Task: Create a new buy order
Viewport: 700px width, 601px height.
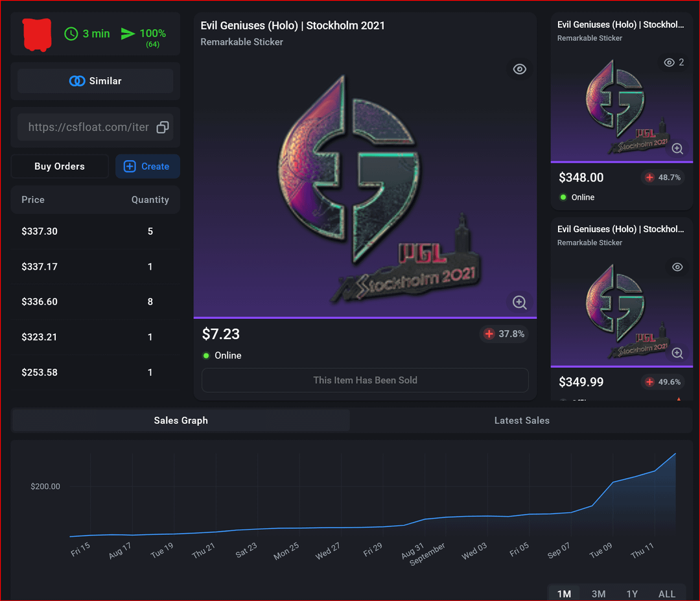Action: click(x=147, y=166)
